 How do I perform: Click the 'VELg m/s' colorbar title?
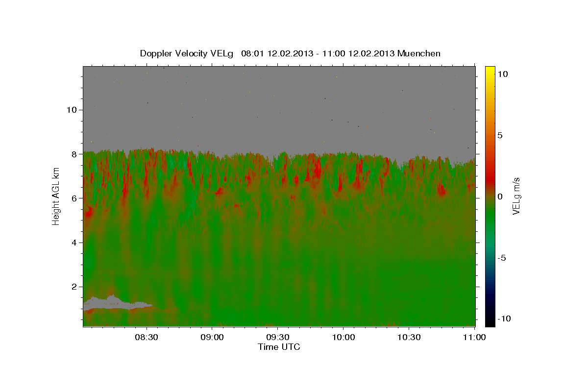tap(516, 196)
